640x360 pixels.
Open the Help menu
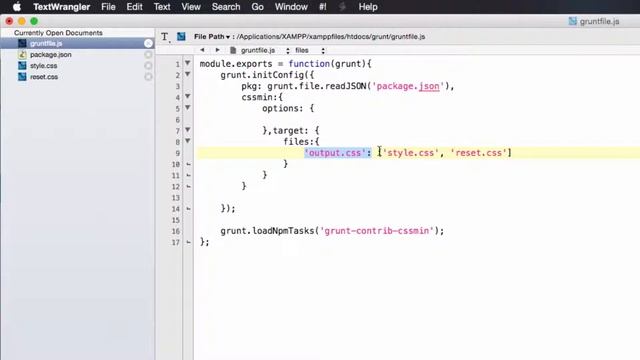[368, 7]
